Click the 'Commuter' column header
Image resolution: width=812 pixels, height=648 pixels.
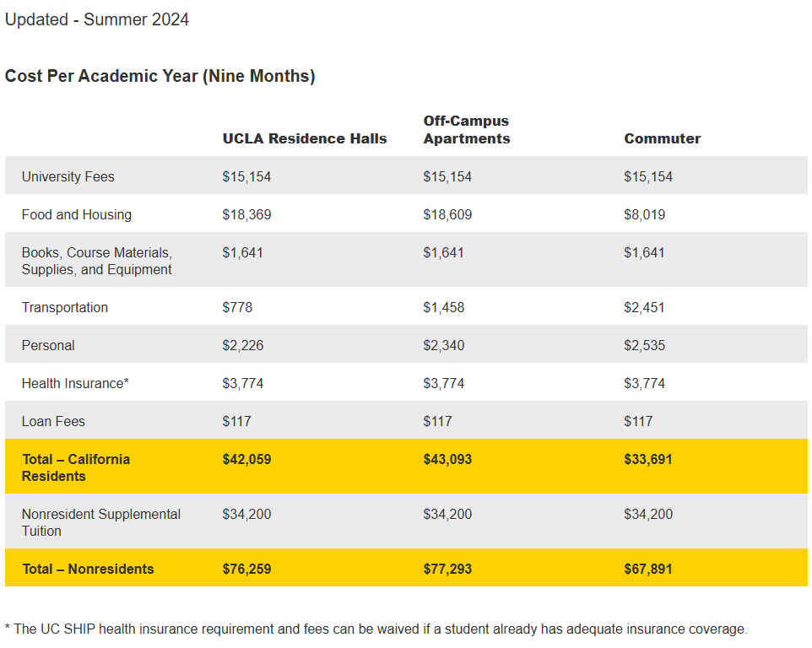[663, 138]
